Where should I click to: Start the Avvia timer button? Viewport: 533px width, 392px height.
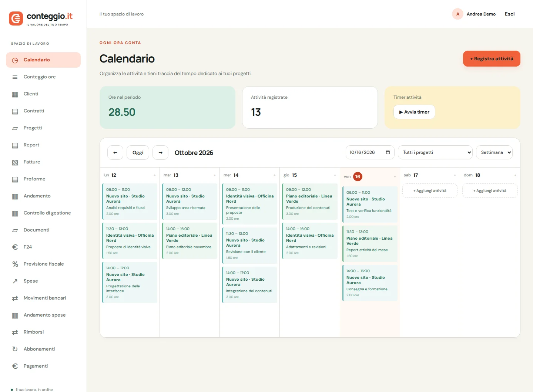point(414,112)
